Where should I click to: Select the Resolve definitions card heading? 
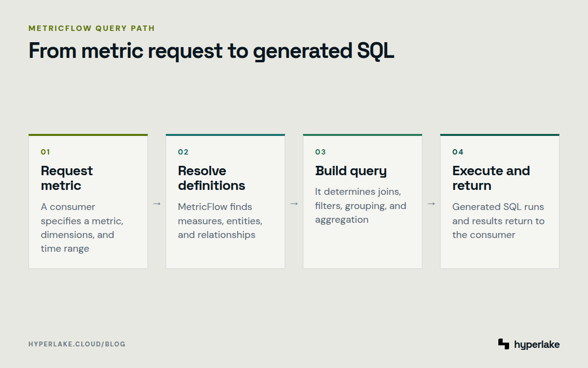click(x=212, y=178)
